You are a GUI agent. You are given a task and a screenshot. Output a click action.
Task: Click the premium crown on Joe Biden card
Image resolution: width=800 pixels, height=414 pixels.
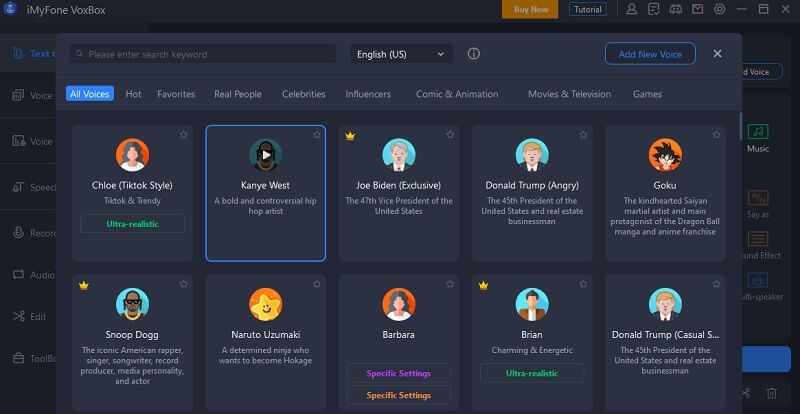[350, 136]
